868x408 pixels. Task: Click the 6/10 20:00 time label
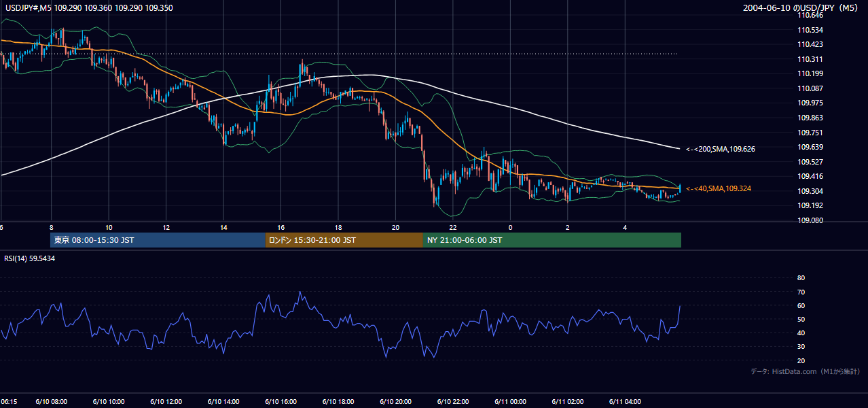point(396,402)
